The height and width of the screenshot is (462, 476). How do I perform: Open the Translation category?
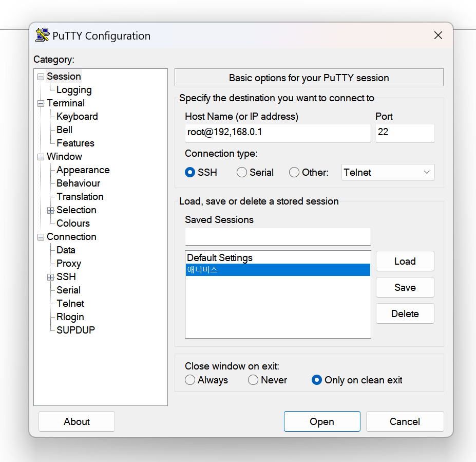(80, 196)
